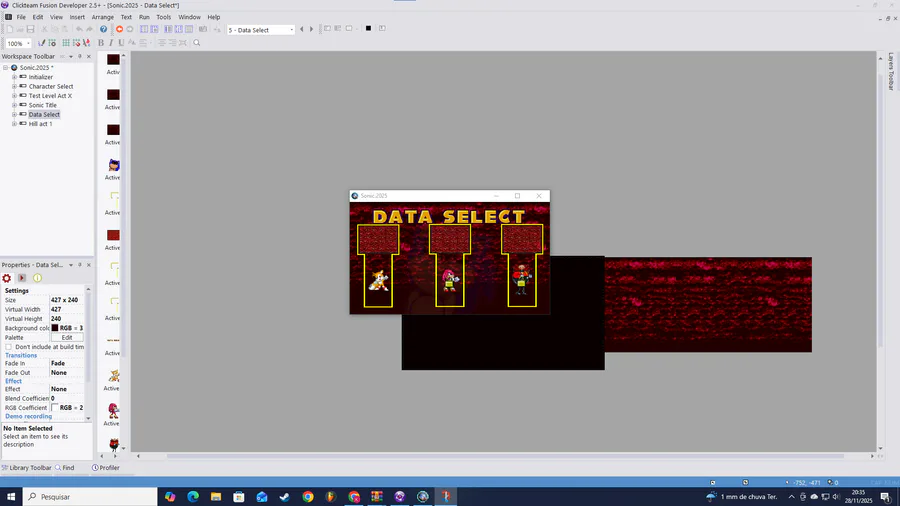Select the Data Select frame in tree

[x=44, y=115]
